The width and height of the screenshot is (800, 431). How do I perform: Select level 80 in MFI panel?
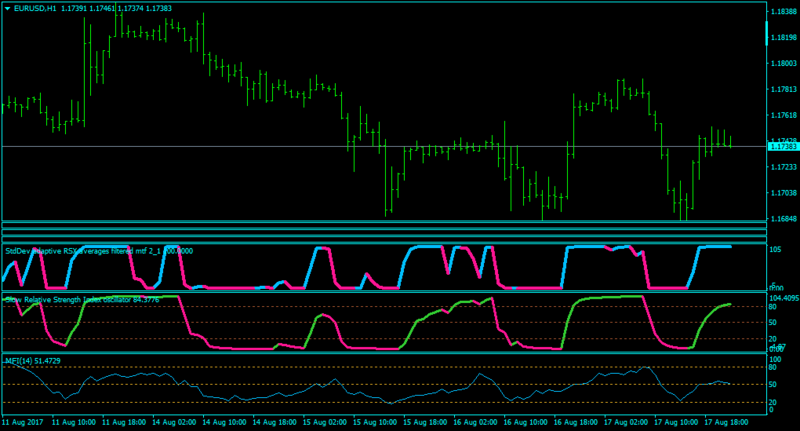coord(772,367)
